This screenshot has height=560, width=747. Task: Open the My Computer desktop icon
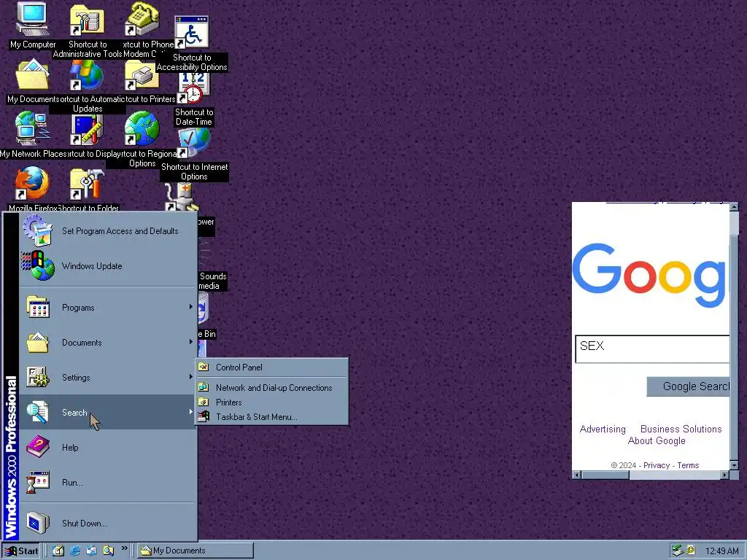pyautogui.click(x=32, y=19)
